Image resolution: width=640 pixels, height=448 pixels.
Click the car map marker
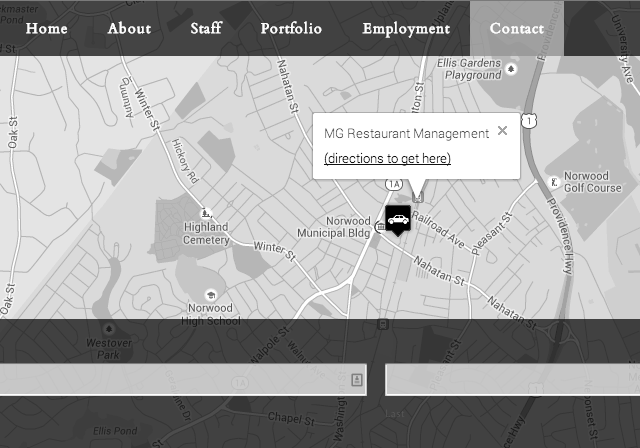click(398, 221)
